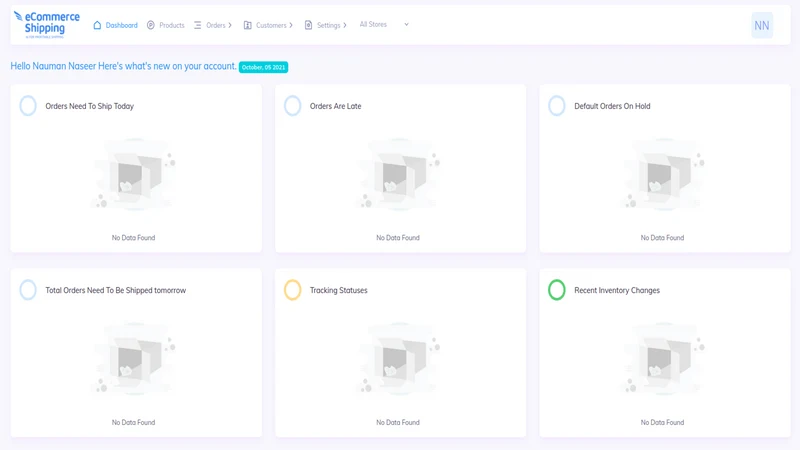Click the Settings document icon
Image resolution: width=800 pixels, height=450 pixels.
coord(308,25)
